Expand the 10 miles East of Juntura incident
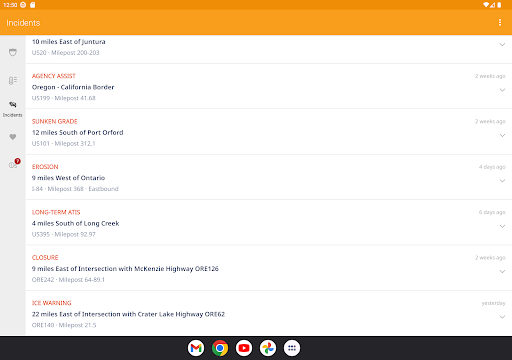 click(x=502, y=45)
